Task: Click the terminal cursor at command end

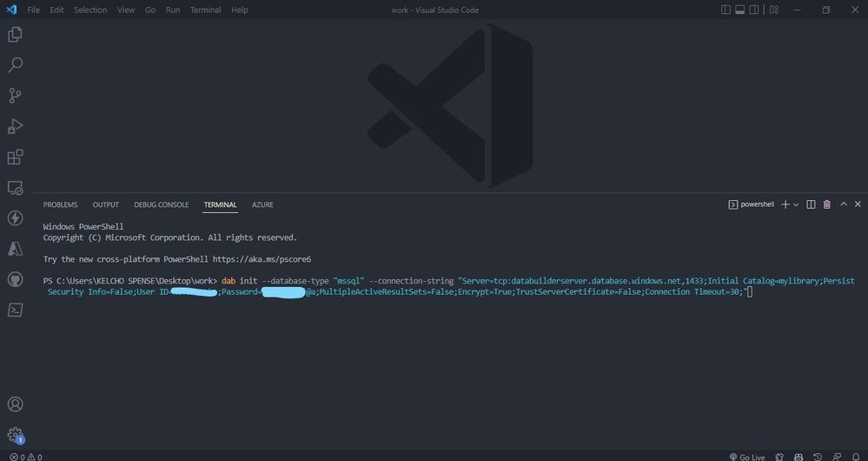Action: point(750,292)
